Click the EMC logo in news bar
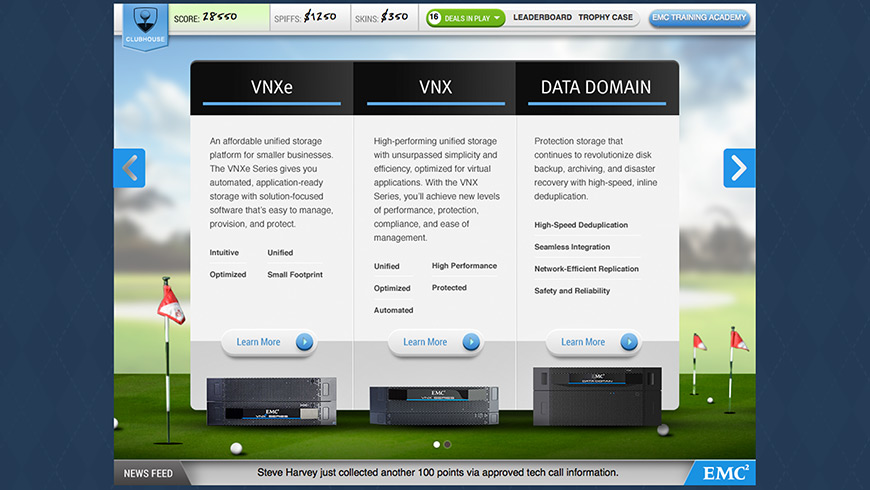This screenshot has height=490, width=870. coord(725,473)
